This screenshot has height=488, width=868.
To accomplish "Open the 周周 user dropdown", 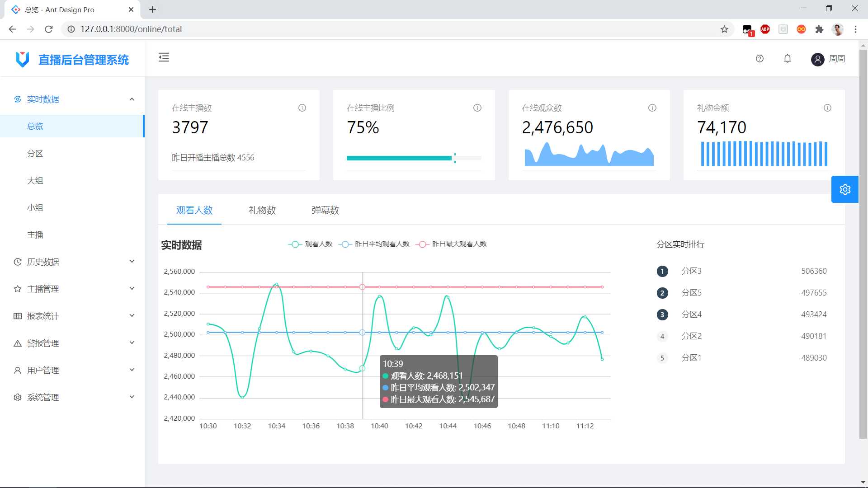I will click(x=828, y=59).
